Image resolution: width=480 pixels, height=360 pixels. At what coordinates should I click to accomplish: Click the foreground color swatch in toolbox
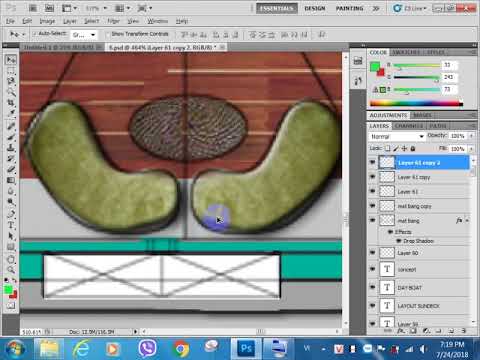(8, 290)
